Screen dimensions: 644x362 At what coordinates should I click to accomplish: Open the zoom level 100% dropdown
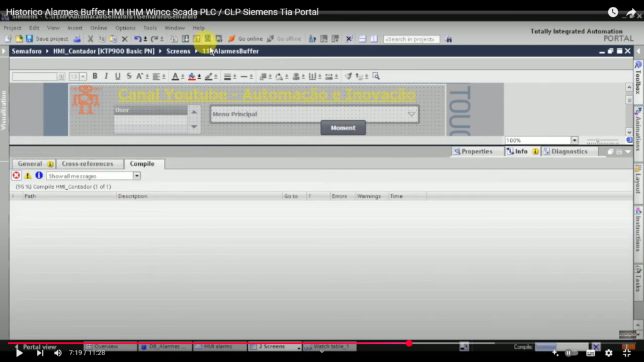click(x=574, y=140)
